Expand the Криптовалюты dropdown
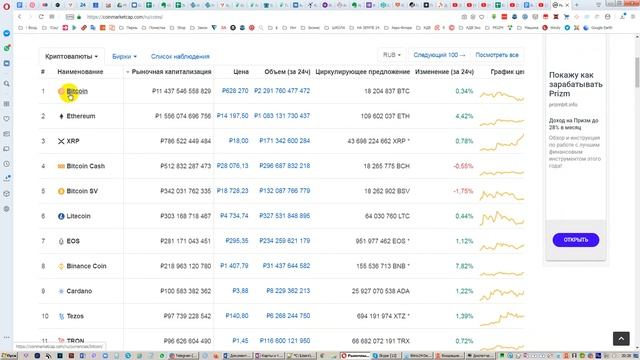Screen dimensions: 640x360 coord(71,56)
